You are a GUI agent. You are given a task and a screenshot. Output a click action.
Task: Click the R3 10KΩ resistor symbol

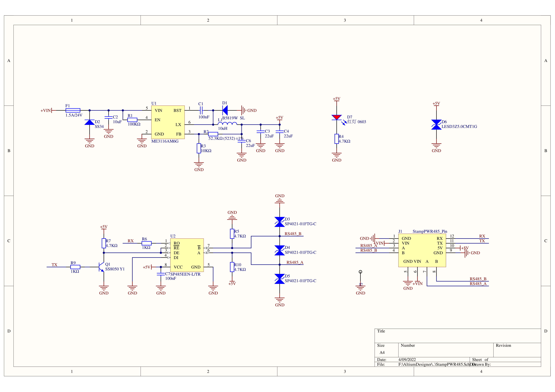(x=199, y=148)
